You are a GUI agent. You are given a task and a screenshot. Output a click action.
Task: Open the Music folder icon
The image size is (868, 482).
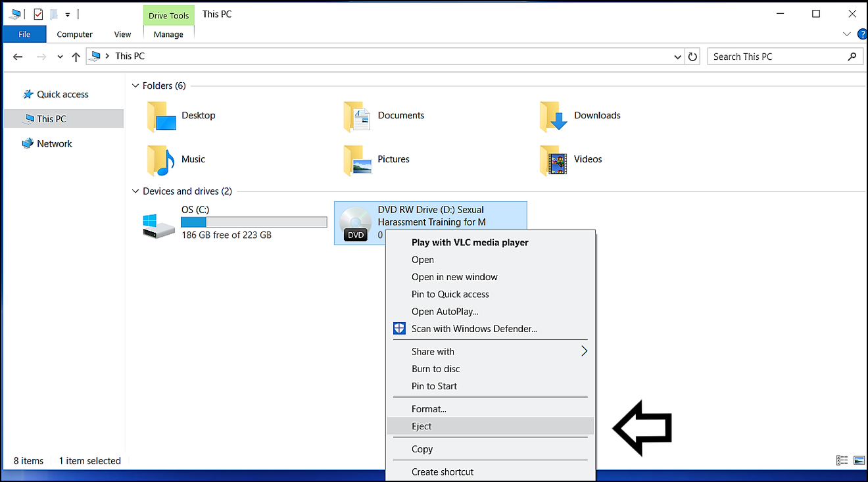[x=160, y=160]
